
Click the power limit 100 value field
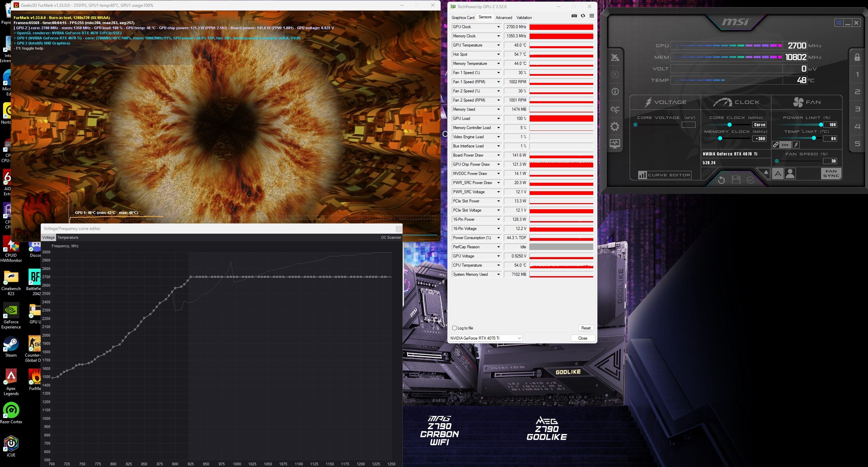[x=830, y=125]
